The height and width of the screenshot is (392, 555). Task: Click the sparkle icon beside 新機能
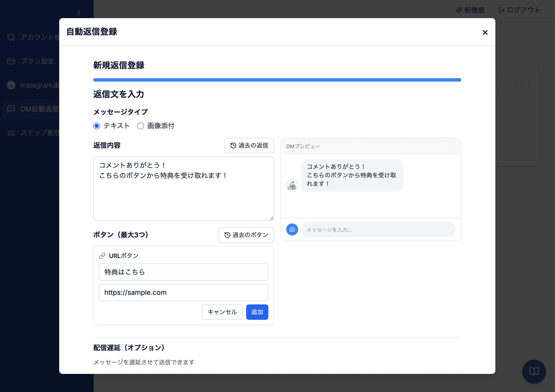coord(459,10)
